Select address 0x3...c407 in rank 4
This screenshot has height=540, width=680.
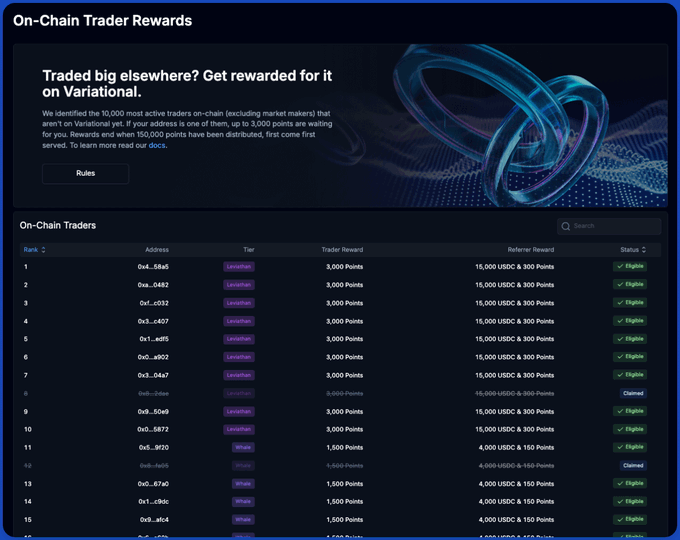[x=153, y=321]
